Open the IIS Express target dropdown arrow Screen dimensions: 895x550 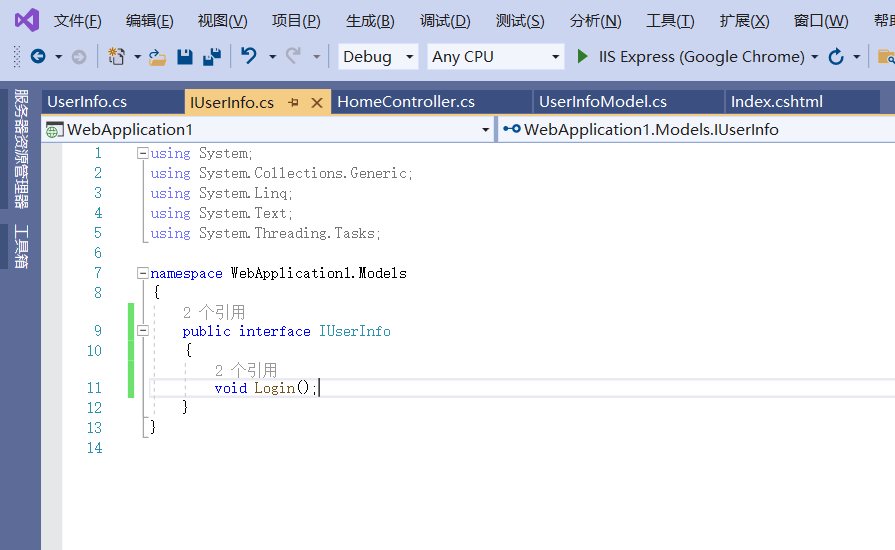point(815,57)
